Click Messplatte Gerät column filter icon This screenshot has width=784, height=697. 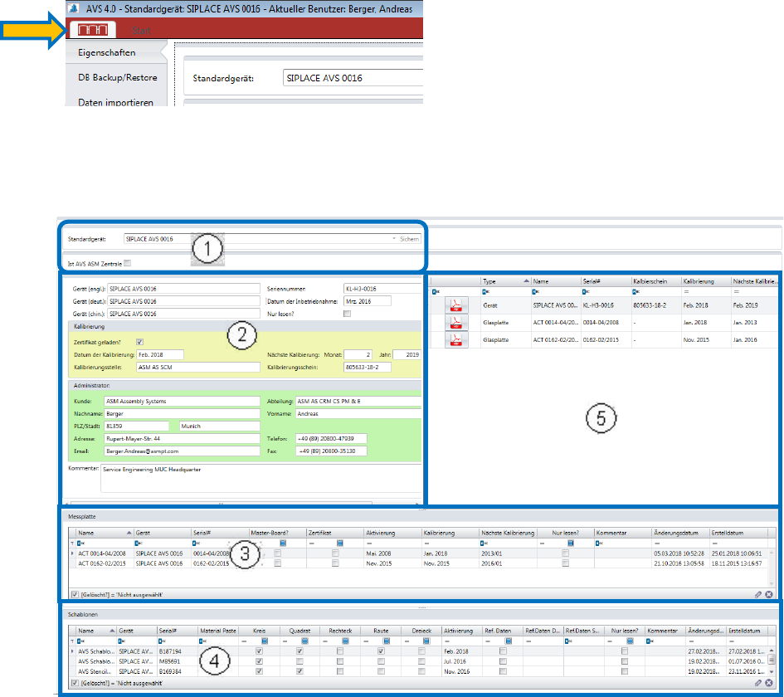click(x=139, y=543)
